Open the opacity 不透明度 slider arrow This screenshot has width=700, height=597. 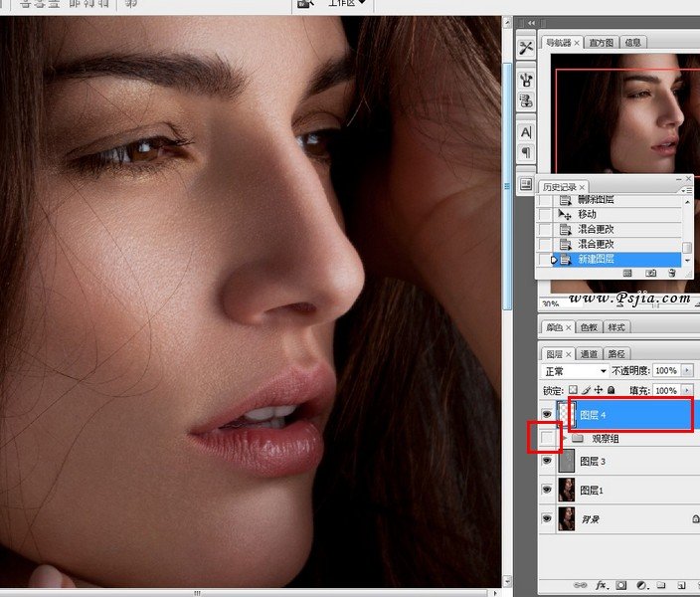pyautogui.click(x=687, y=370)
